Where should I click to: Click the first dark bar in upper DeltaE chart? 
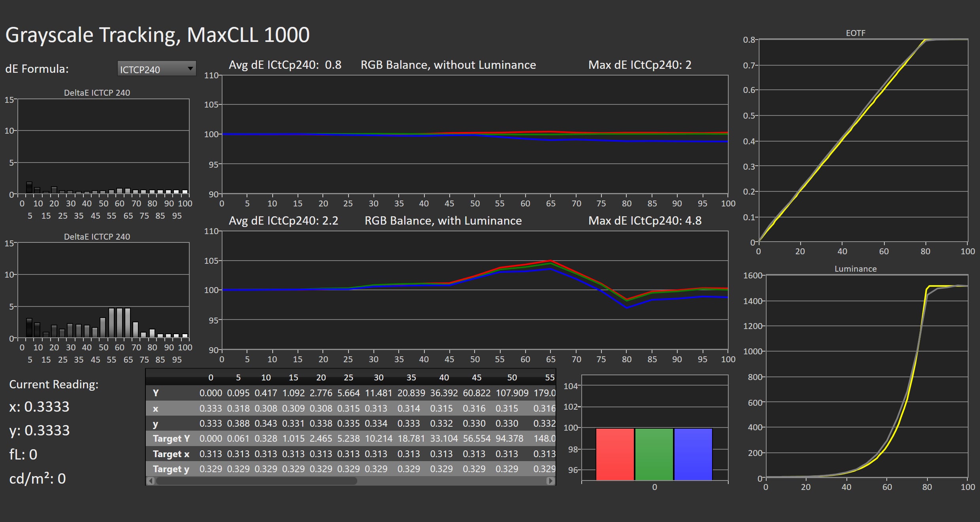pyautogui.click(x=29, y=187)
